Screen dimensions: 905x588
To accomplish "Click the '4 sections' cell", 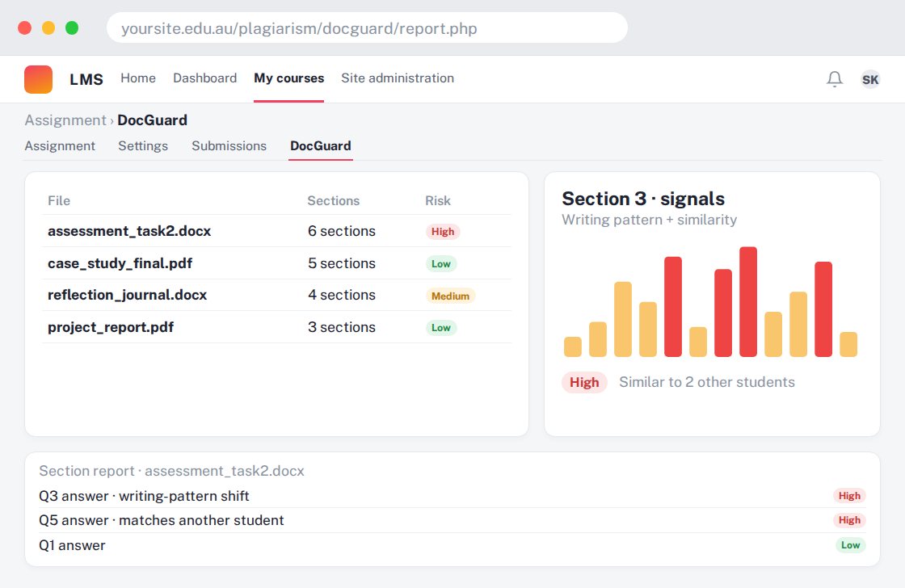I will [x=342, y=295].
